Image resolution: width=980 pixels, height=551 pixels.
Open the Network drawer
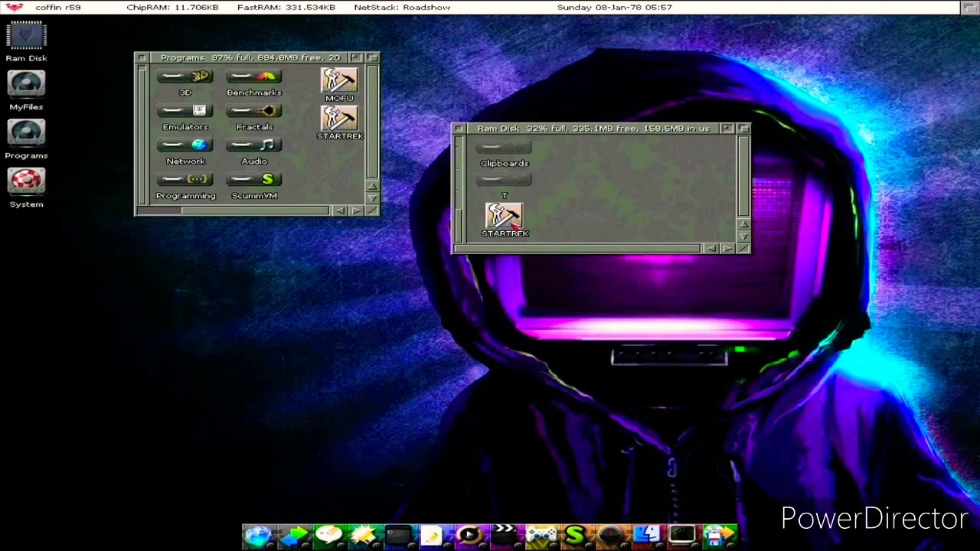pyautogui.click(x=185, y=152)
